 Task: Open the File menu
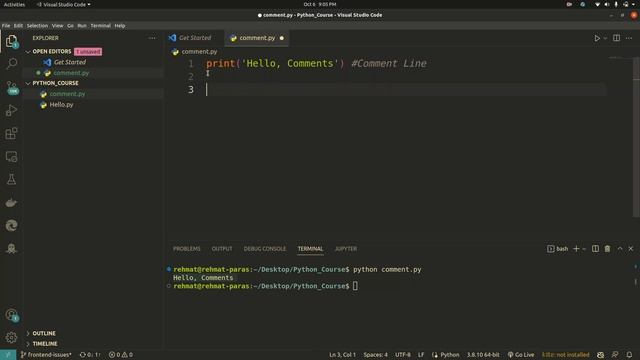6,26
